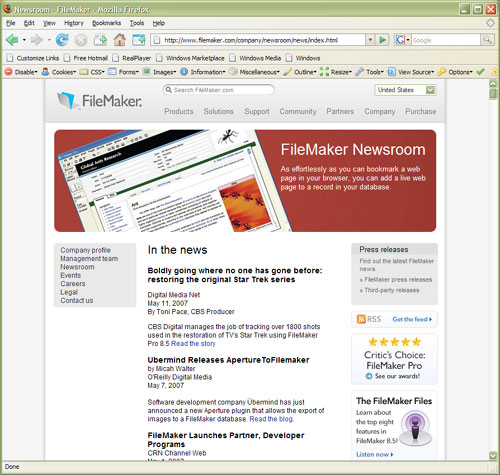The image size is (500, 475).
Task: Open Solutions in site navigation
Action: (x=218, y=111)
